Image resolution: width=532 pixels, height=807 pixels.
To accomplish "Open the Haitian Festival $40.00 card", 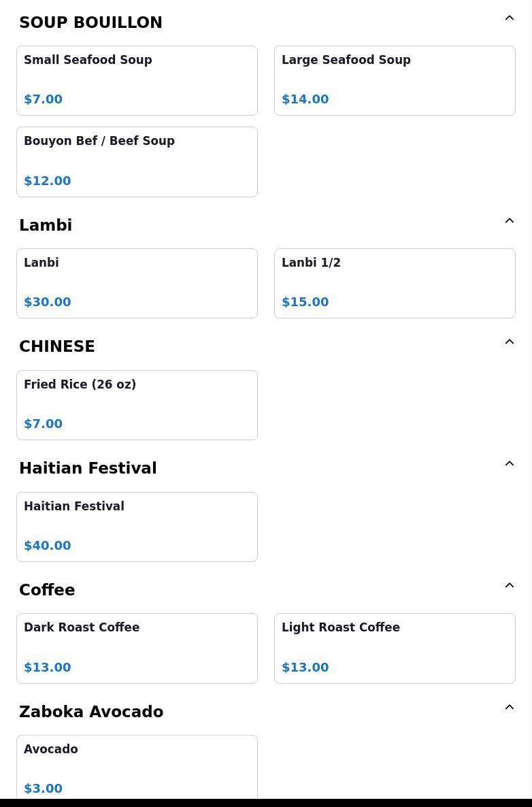I will [137, 527].
